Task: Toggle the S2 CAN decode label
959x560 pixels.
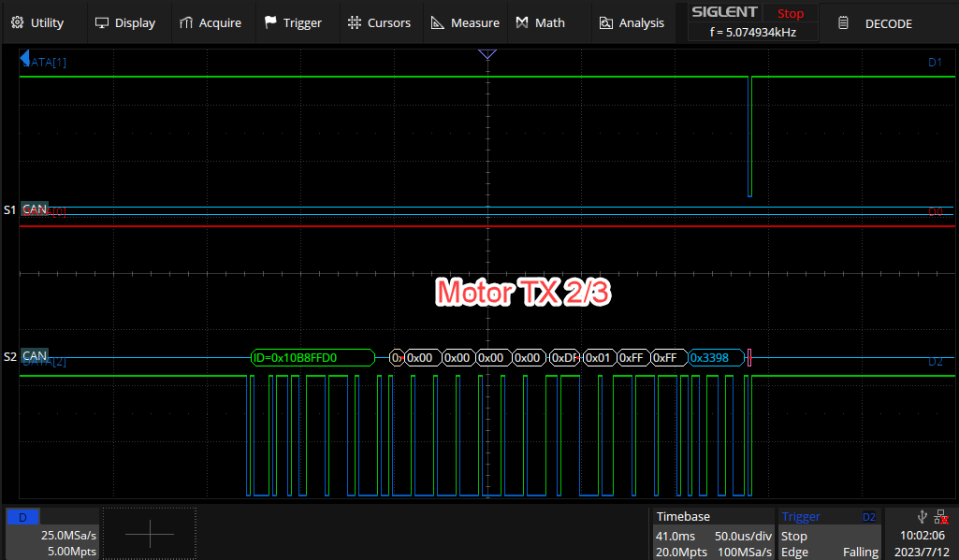Action: (33, 356)
